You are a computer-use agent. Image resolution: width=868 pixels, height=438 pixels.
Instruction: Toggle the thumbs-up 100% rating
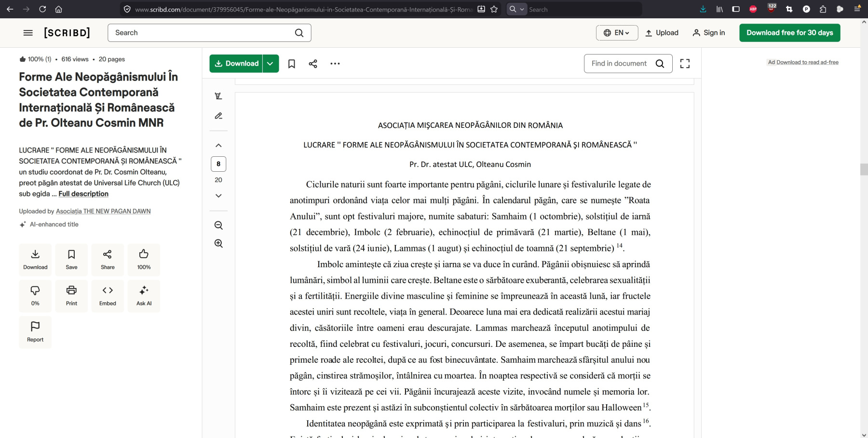point(144,259)
